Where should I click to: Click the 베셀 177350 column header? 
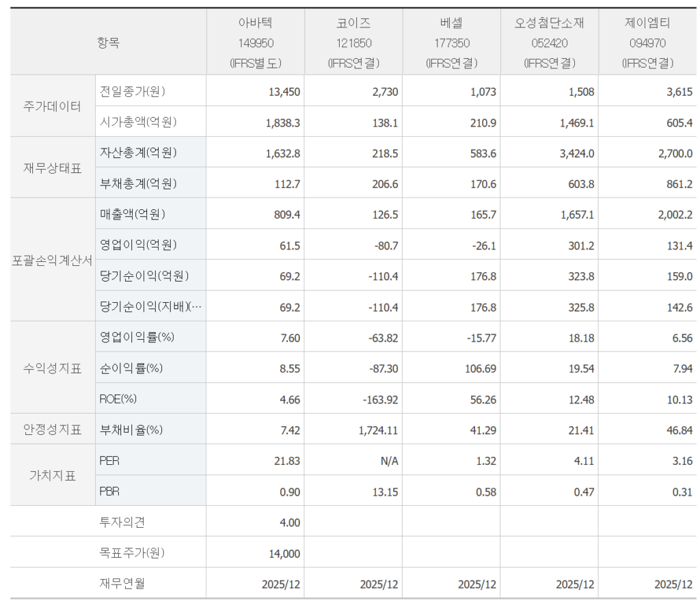(x=451, y=42)
